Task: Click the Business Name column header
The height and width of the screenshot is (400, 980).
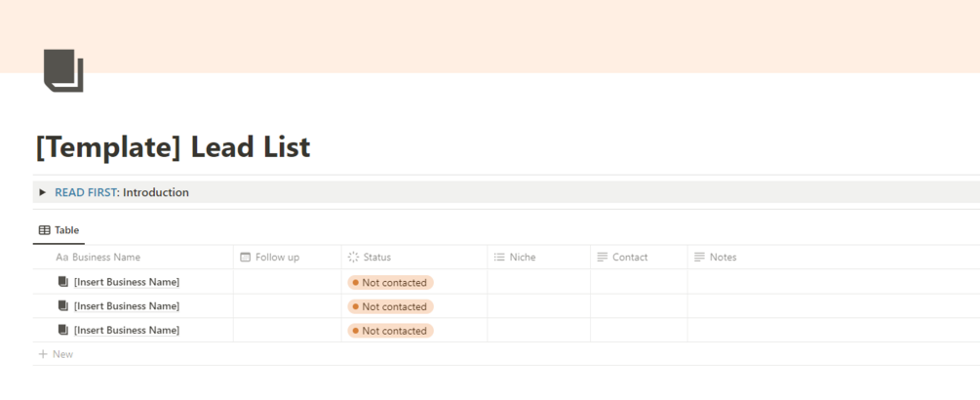Action: (105, 258)
